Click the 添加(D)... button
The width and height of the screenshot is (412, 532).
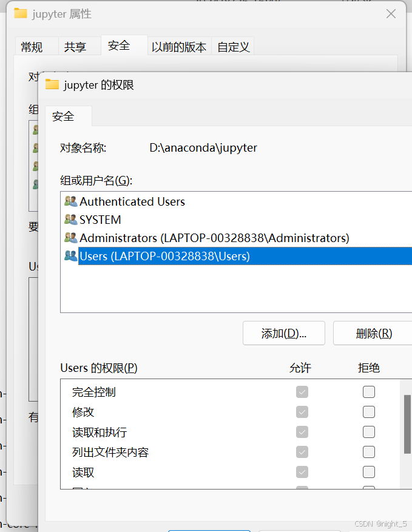[x=284, y=333]
